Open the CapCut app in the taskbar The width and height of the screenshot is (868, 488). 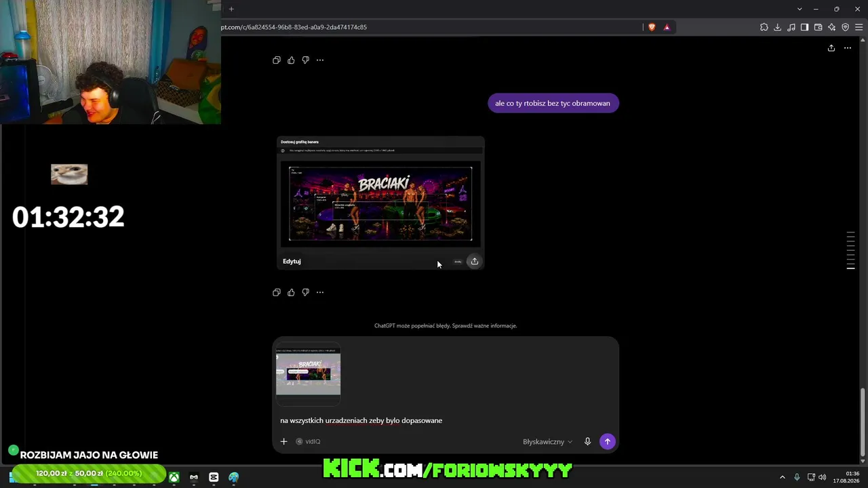(214, 477)
